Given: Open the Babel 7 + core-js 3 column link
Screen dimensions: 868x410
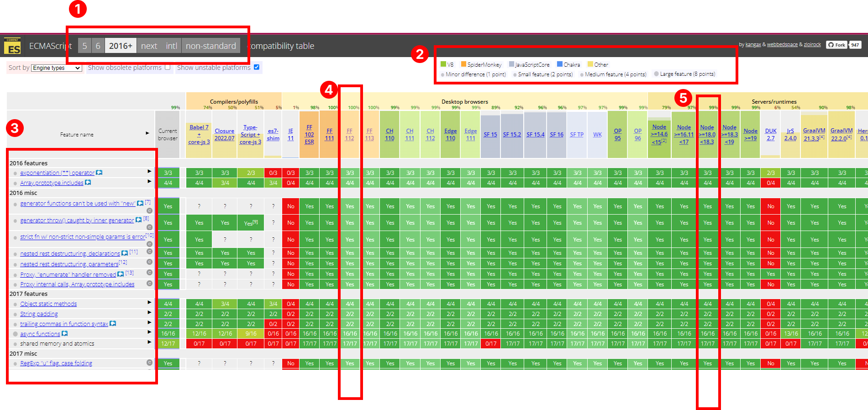Looking at the screenshot, I should (199, 135).
